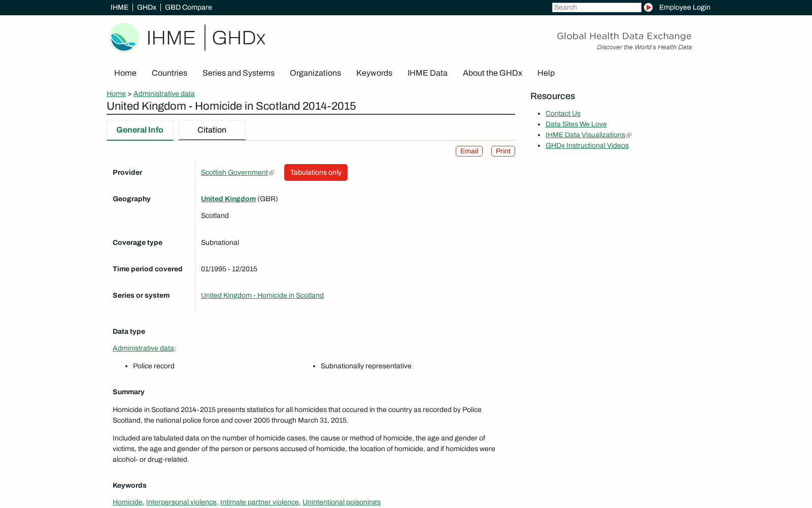Open the IHME link in top bar

(120, 7)
